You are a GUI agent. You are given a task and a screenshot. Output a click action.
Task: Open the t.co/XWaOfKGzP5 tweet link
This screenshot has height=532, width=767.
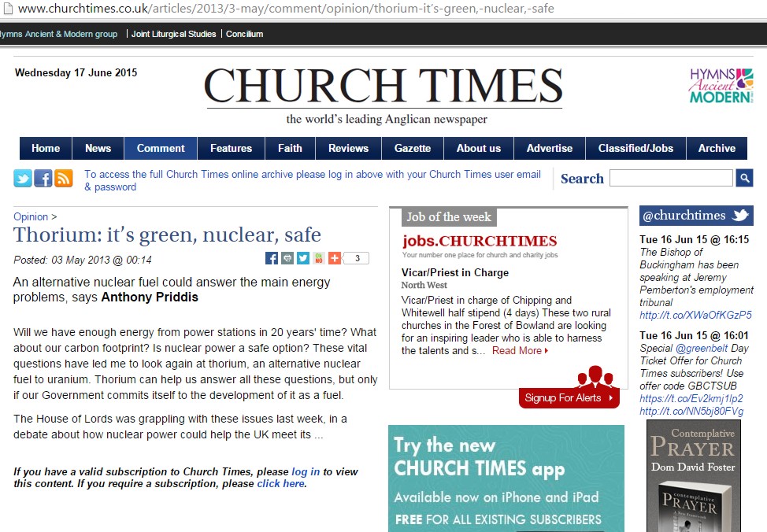click(x=695, y=316)
